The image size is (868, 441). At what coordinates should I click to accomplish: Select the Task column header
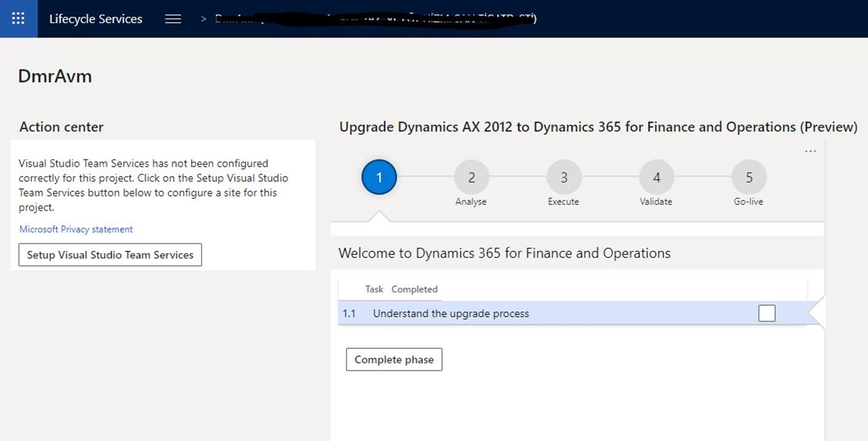pos(374,289)
